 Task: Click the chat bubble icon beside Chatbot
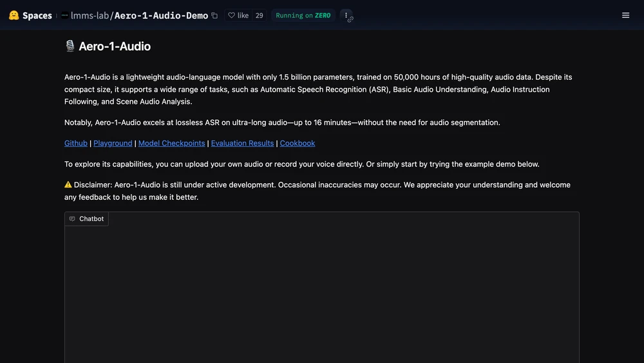[72, 219]
